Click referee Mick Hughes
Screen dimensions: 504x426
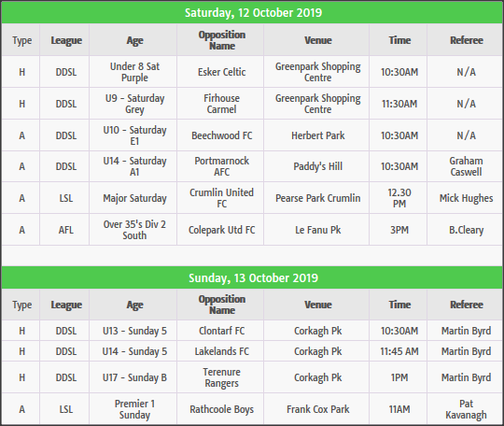pos(466,198)
